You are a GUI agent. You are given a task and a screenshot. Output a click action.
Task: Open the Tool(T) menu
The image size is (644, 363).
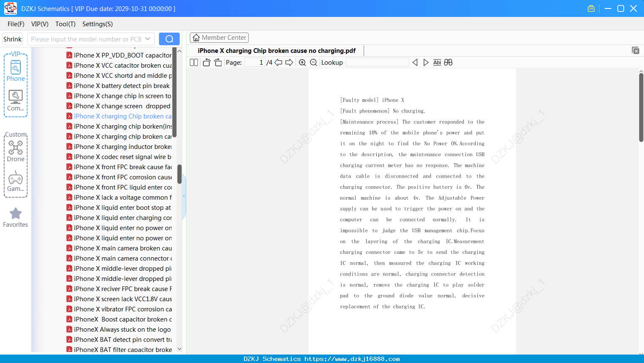click(x=66, y=24)
